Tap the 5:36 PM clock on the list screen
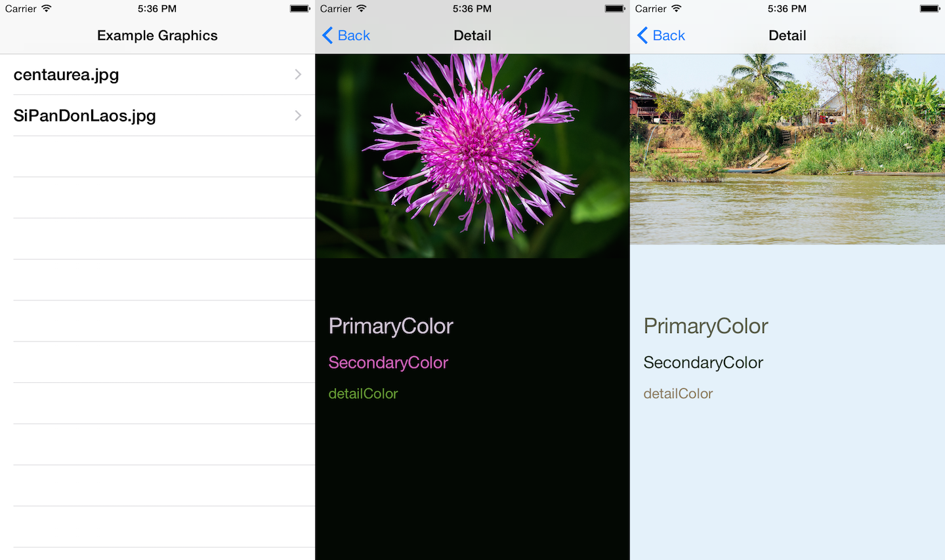The height and width of the screenshot is (560, 945). (157, 9)
